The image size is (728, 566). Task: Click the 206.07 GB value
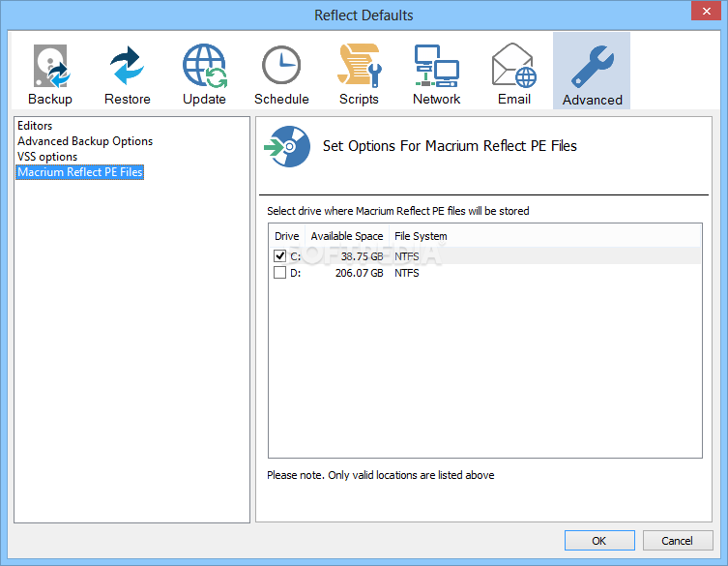[x=360, y=273]
